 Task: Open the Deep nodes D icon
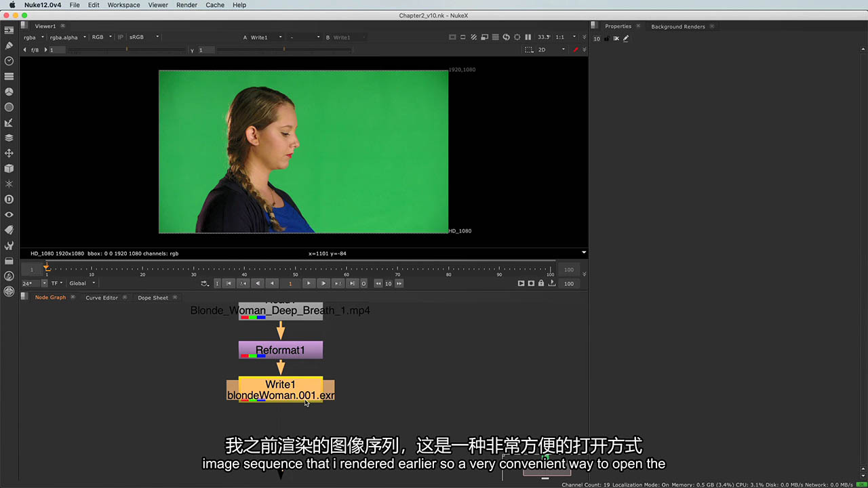(9, 199)
